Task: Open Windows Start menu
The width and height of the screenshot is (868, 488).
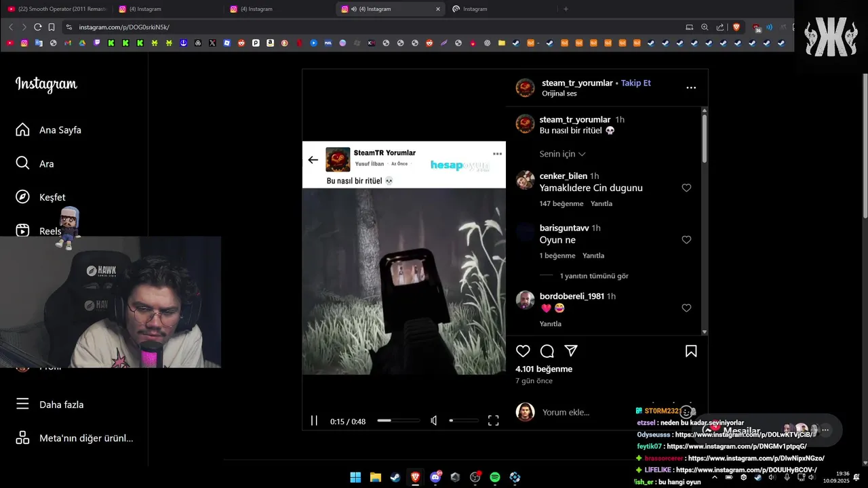Action: (355, 477)
